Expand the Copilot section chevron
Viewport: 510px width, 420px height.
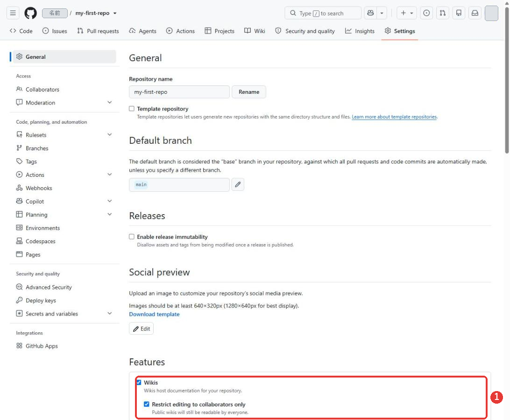110,201
